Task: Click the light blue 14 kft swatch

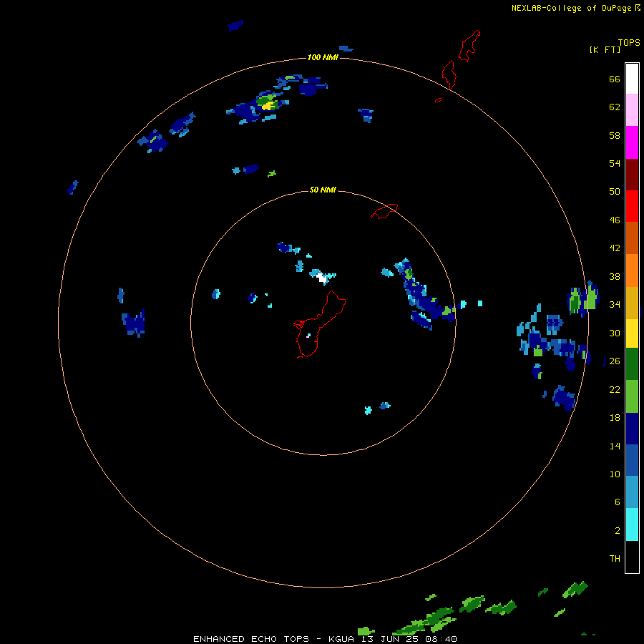Action: (632, 492)
